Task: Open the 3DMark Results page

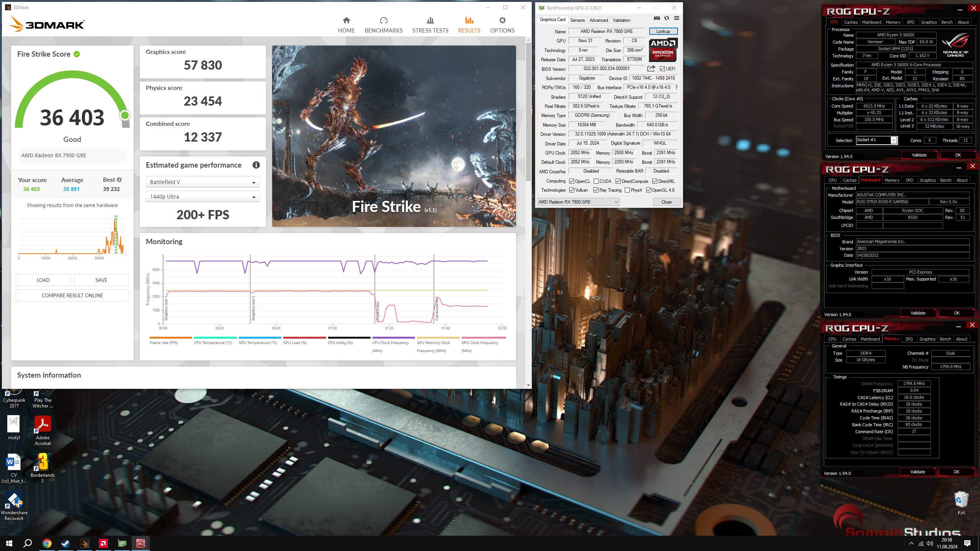Action: point(469,25)
